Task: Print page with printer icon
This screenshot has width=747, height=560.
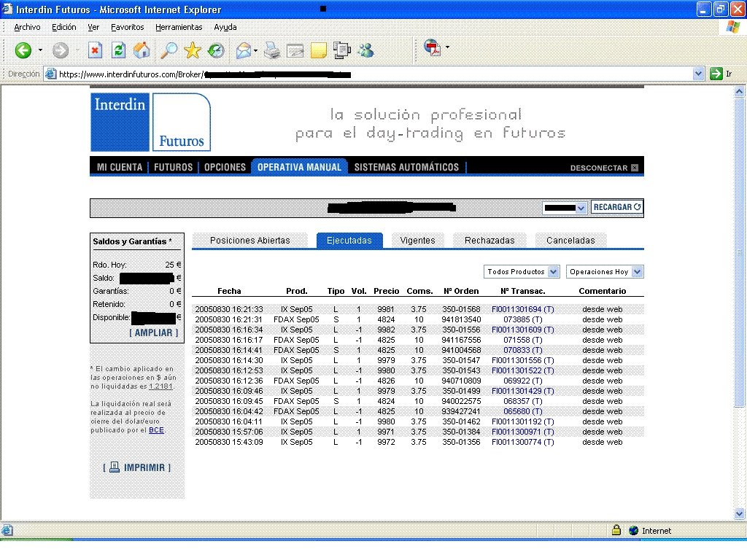Action: (x=272, y=50)
